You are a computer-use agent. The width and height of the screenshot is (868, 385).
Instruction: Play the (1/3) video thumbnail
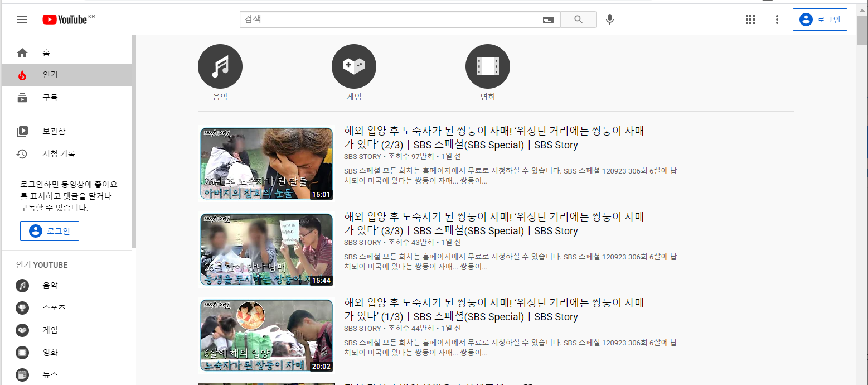point(266,335)
